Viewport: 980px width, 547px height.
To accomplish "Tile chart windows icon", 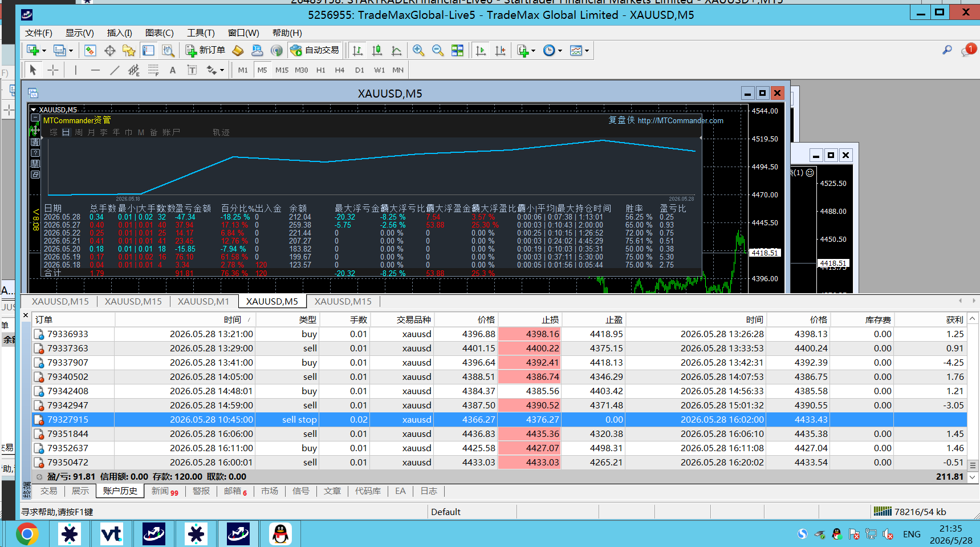I will (457, 50).
